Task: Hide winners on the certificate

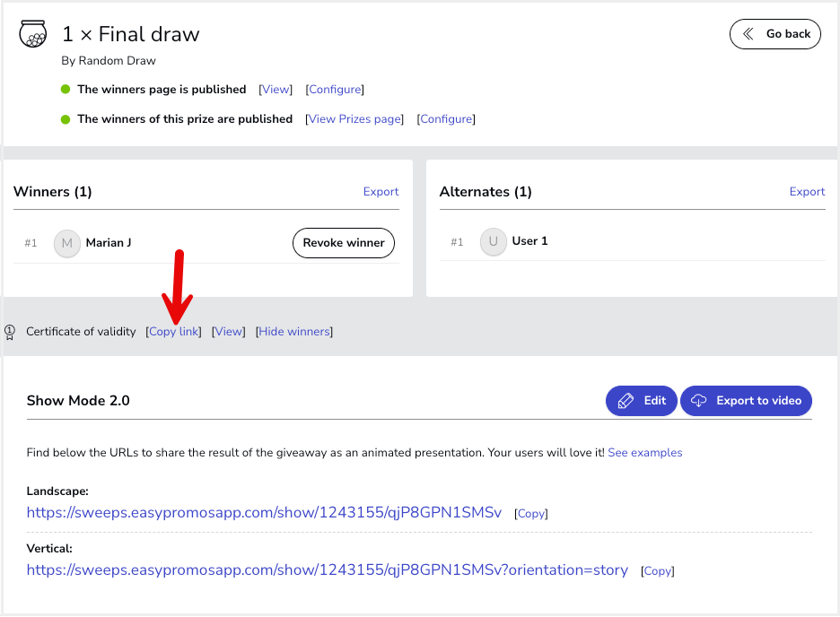Action: [x=294, y=332]
